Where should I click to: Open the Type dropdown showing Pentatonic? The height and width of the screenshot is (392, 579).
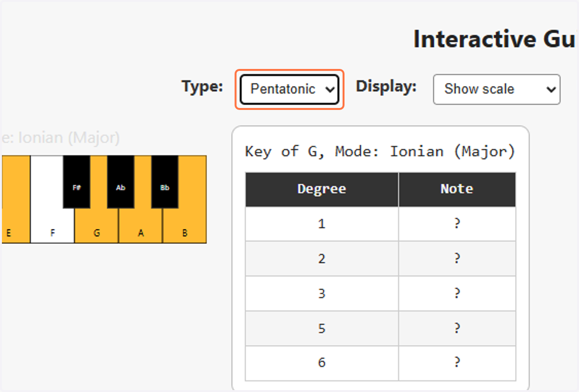(289, 89)
